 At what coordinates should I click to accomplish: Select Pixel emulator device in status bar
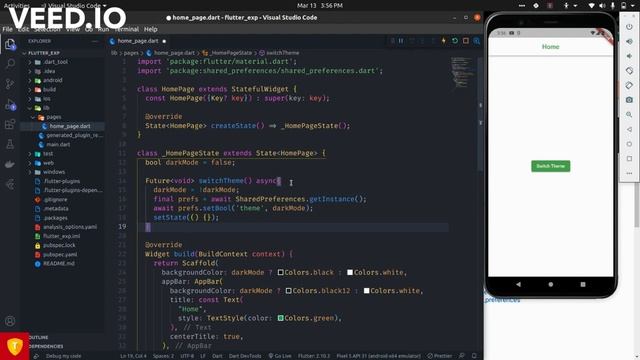tap(378, 356)
